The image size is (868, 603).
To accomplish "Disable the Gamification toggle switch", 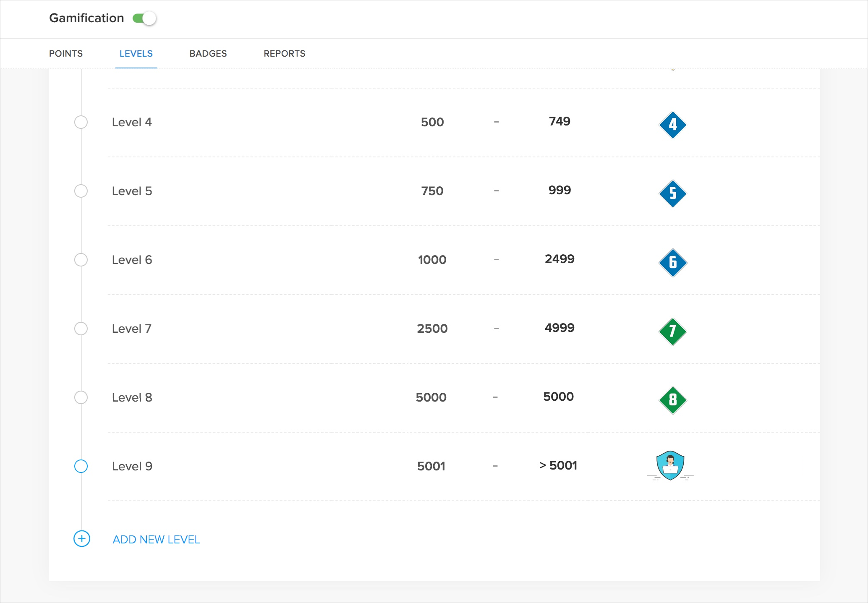I will tap(144, 18).
